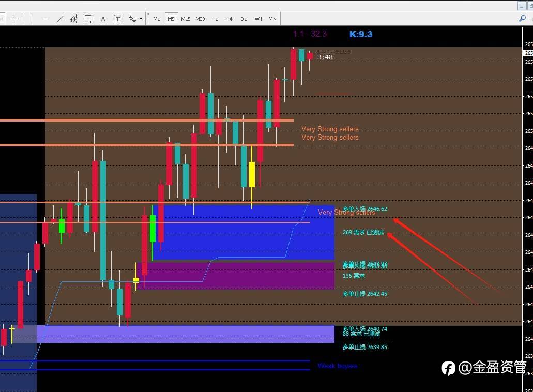533x392 pixels.
Task: Expand the Arrows objects dropdown arrow
Action: point(141,19)
